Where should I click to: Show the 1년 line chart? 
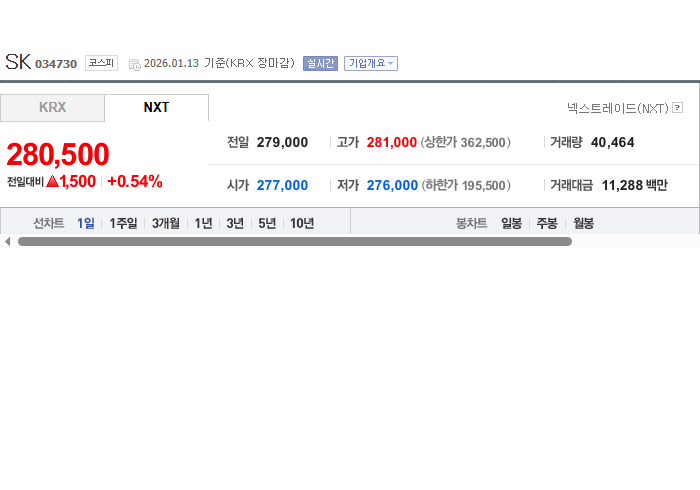pos(203,223)
